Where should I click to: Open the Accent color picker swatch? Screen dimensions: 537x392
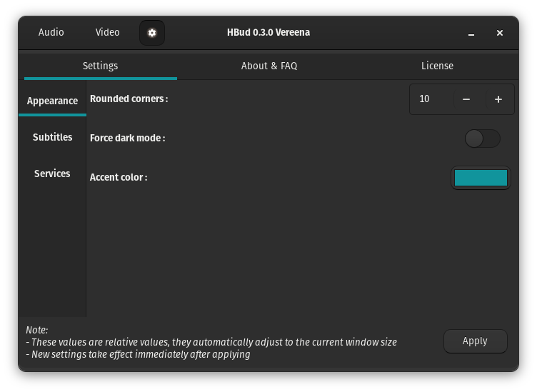481,178
